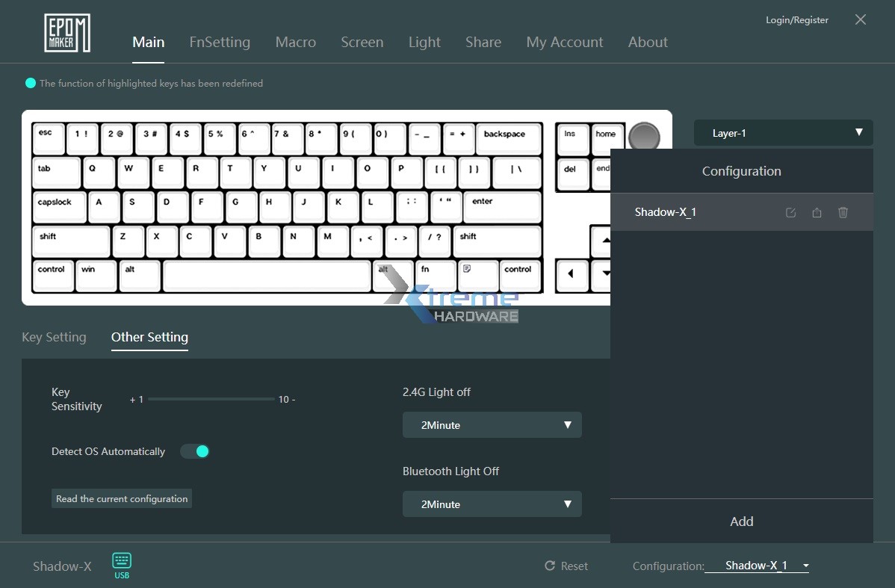Select the menu key on the keyboard
This screenshot has width=895, height=588.
[x=467, y=273]
